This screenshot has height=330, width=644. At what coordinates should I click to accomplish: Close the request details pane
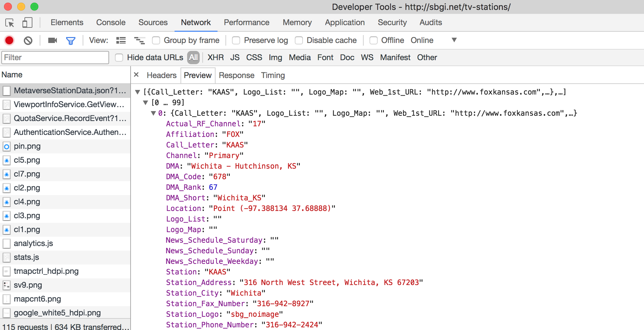pos(136,75)
